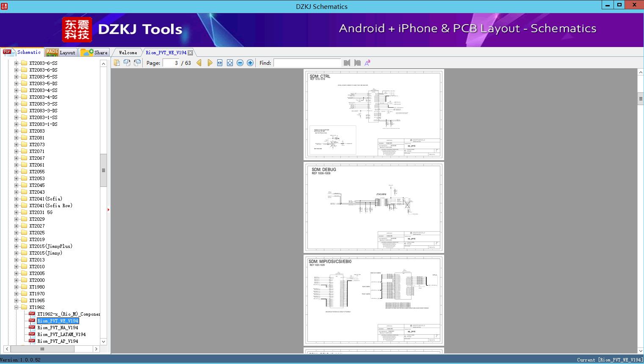
Task: Find previous match in document
Action: point(347,63)
